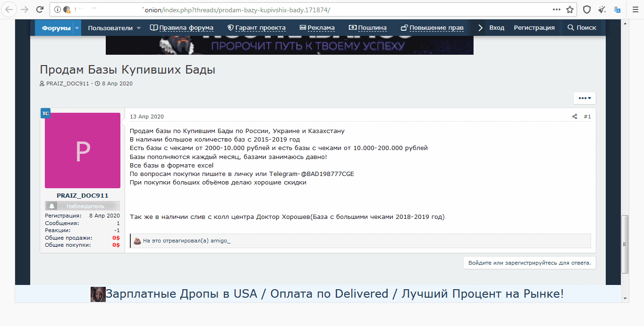Reload the page with the refresh icon
The image size is (644, 326).
click(40, 9)
